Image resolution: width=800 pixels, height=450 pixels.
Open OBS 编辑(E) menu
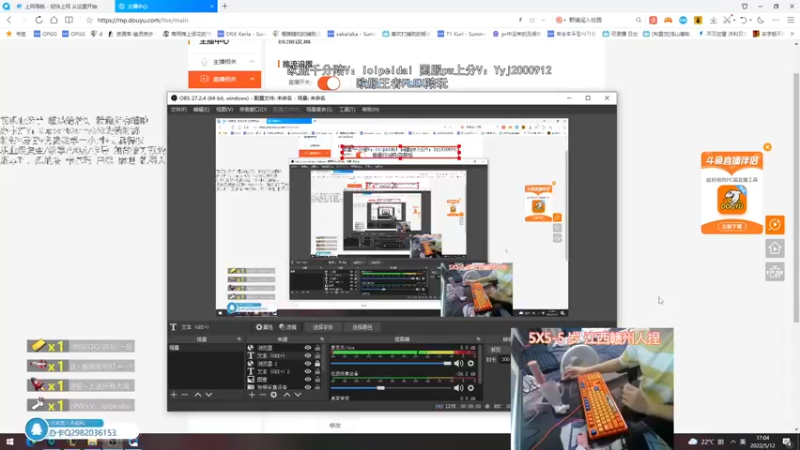coord(201,109)
